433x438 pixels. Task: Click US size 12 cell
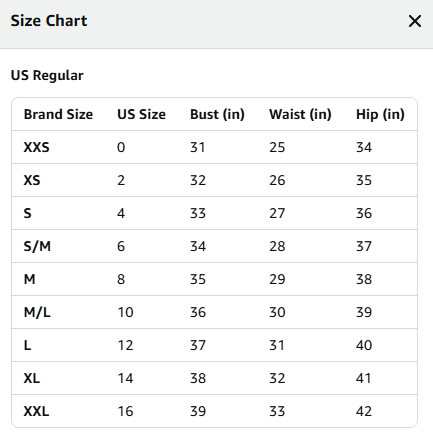[125, 345]
